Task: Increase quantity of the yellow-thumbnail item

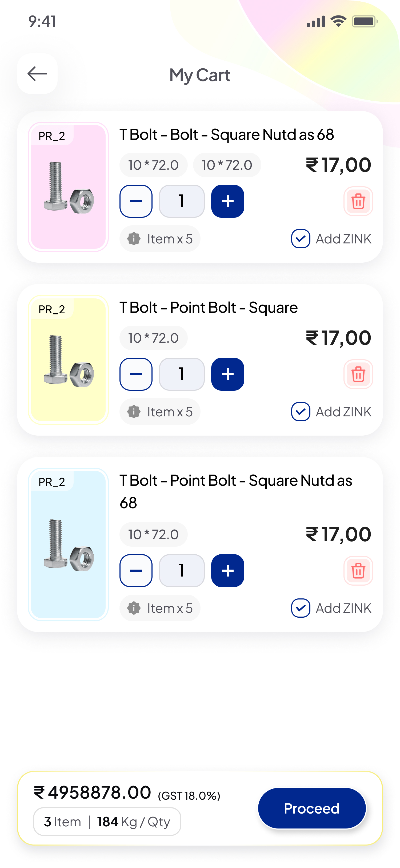Action: point(227,374)
